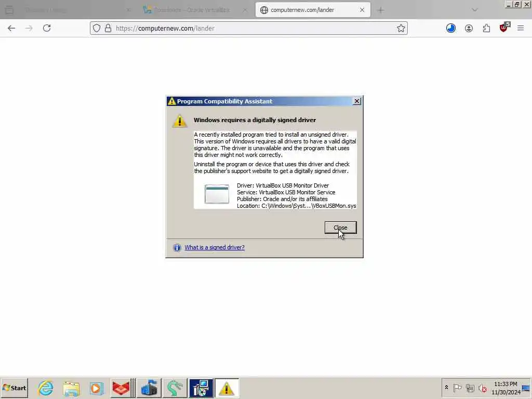Click the tracking protection shield icon
The width and height of the screenshot is (532, 399).
coord(97,28)
